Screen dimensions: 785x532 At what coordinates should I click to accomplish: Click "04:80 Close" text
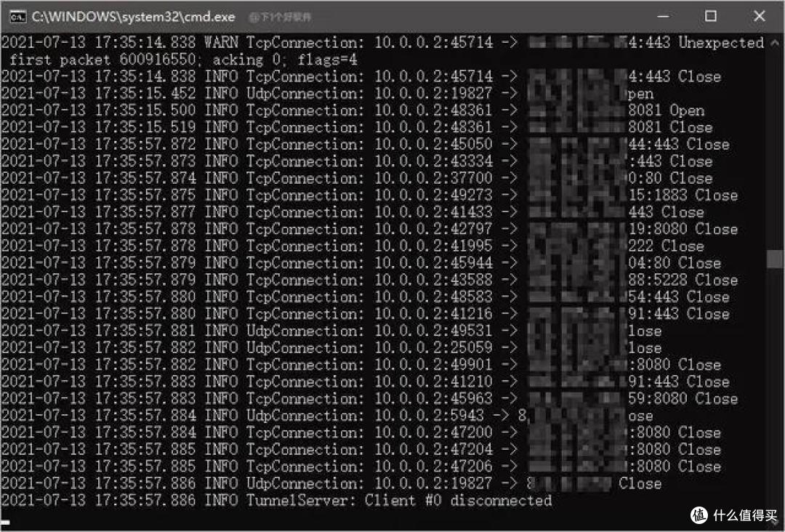tap(675, 264)
